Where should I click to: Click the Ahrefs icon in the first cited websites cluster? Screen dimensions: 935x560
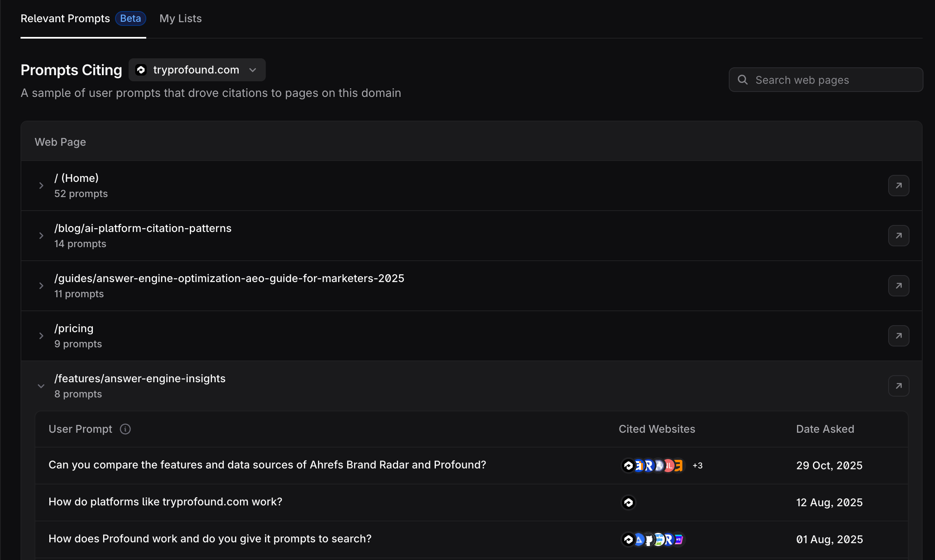tap(639, 466)
